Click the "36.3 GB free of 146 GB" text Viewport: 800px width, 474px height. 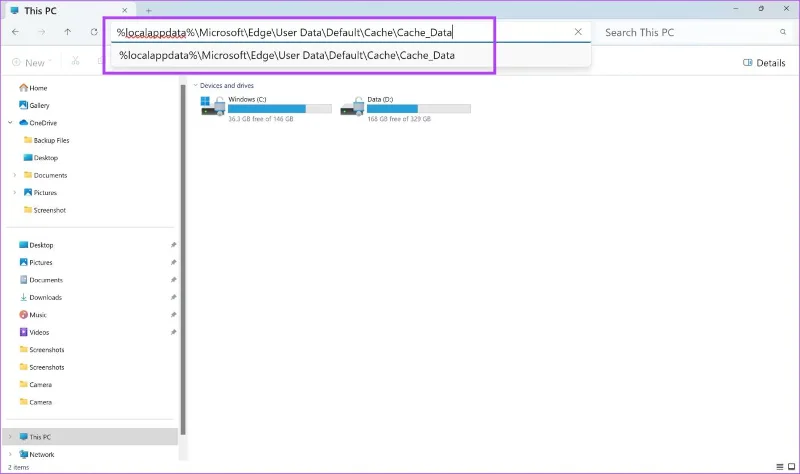tap(261, 119)
